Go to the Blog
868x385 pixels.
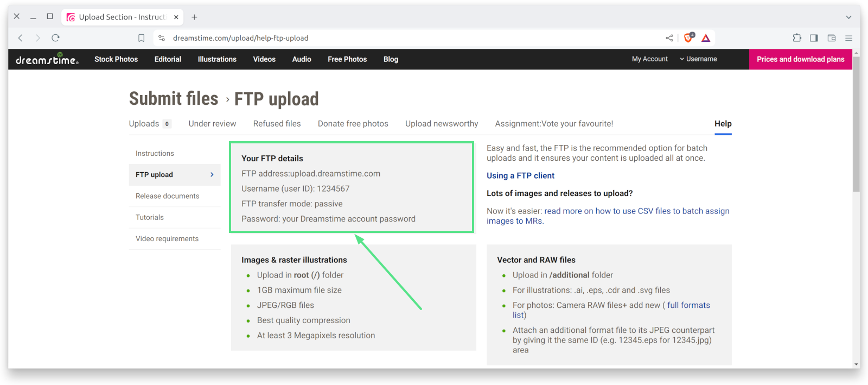click(391, 59)
